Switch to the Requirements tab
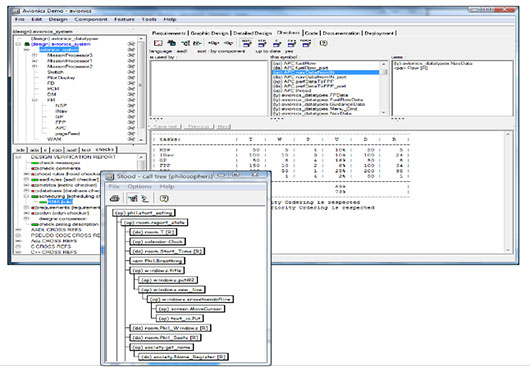 coord(169,33)
